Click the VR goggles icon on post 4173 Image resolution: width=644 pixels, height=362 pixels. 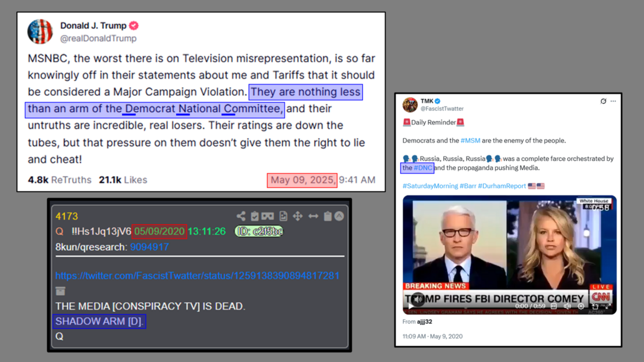click(268, 216)
